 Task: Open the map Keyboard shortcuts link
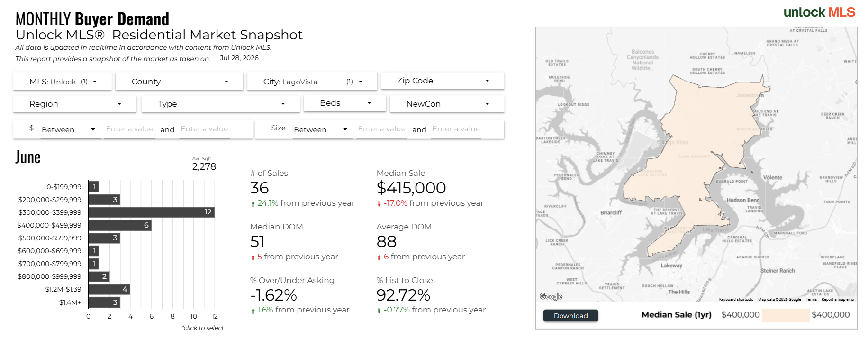736,299
